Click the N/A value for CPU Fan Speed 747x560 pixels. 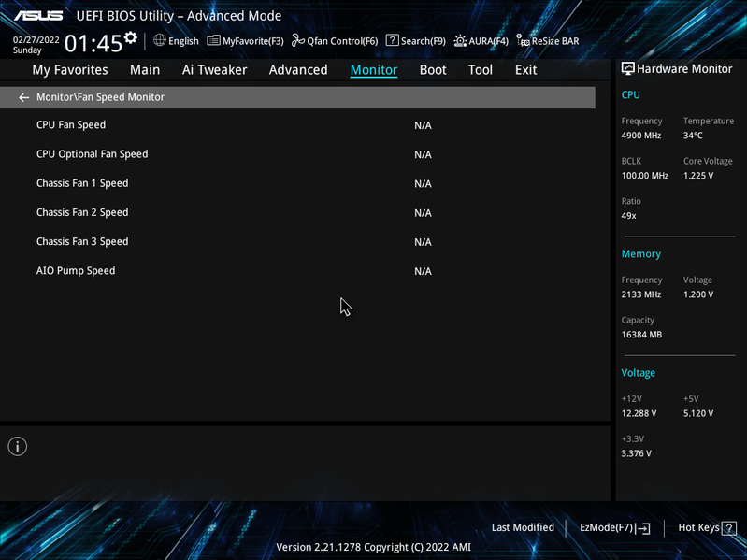(423, 125)
